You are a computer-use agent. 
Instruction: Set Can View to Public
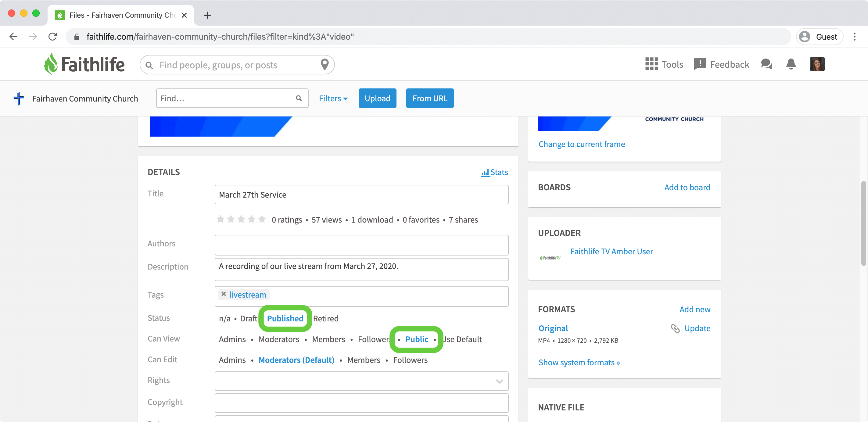pyautogui.click(x=417, y=339)
